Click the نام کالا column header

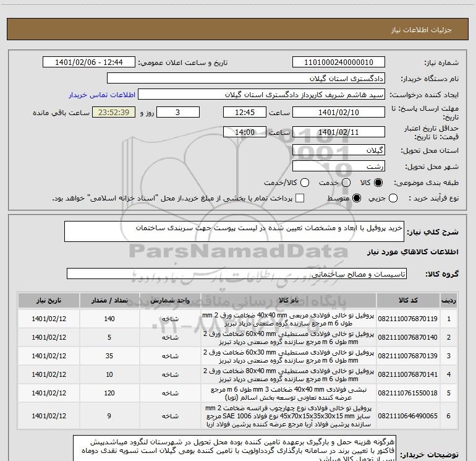click(289, 300)
